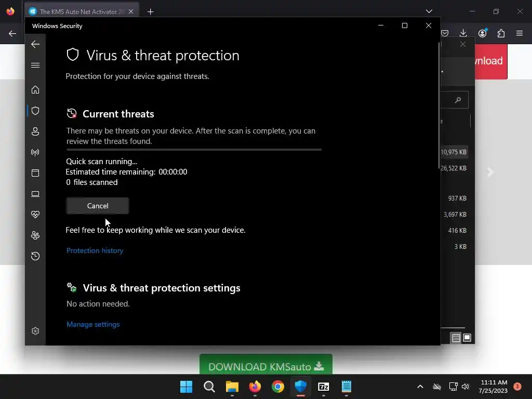Open the Windows Security hamburger menu
This screenshot has width=532, height=399.
pos(35,65)
